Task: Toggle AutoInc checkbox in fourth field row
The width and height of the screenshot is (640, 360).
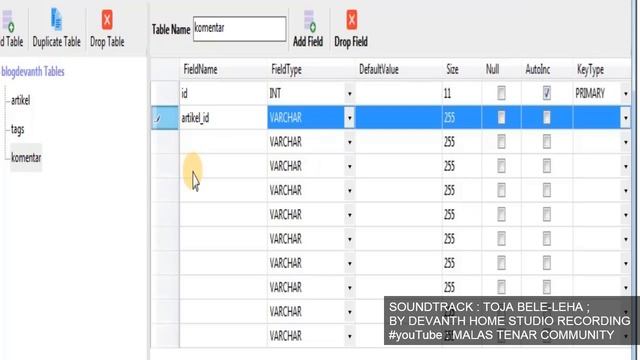Action: (547, 166)
